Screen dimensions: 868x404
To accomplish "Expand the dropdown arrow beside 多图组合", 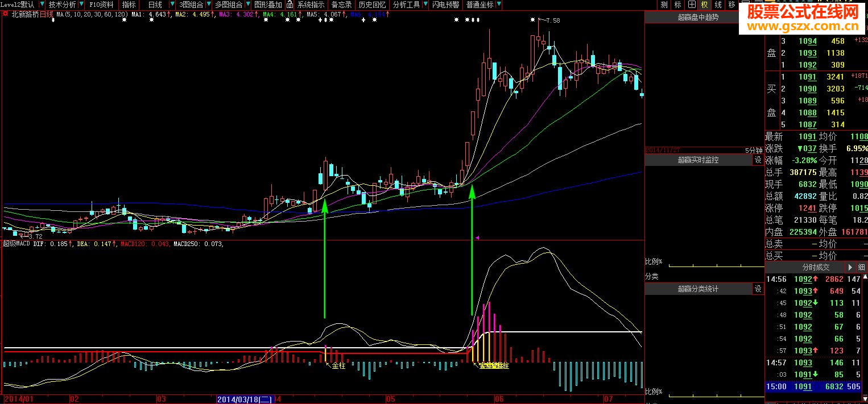I will tap(249, 5).
